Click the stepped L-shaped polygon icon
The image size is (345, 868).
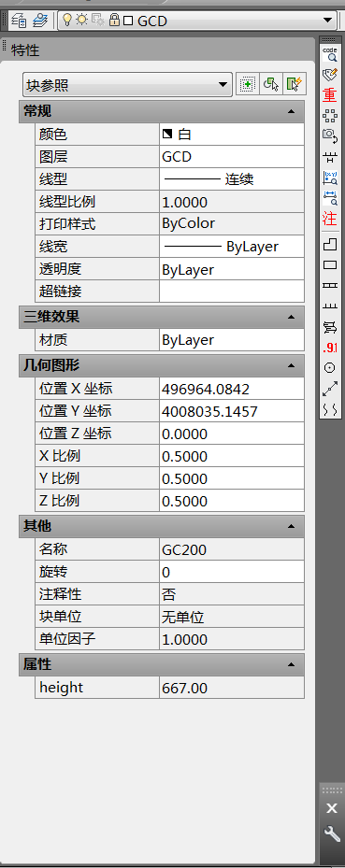coord(329,244)
